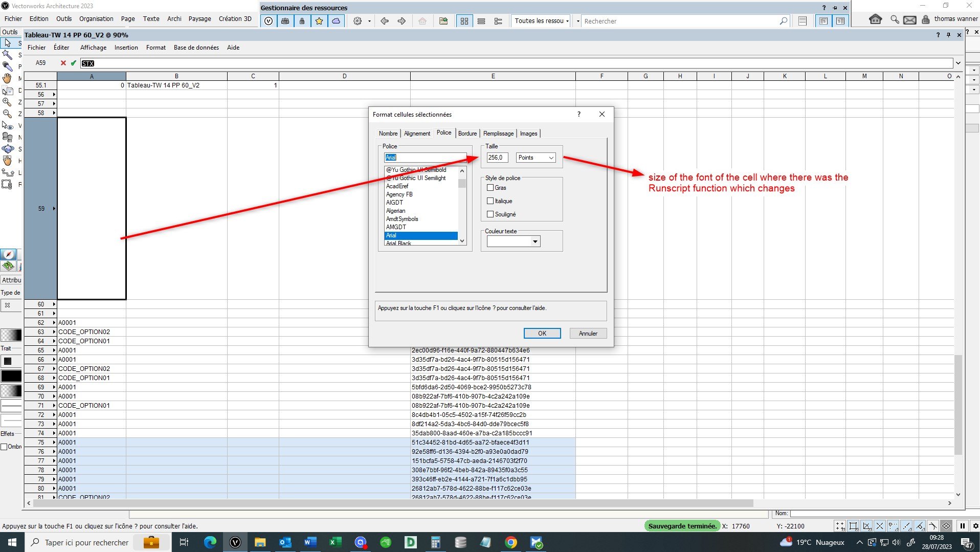Open the Points unit dropdown

click(536, 158)
